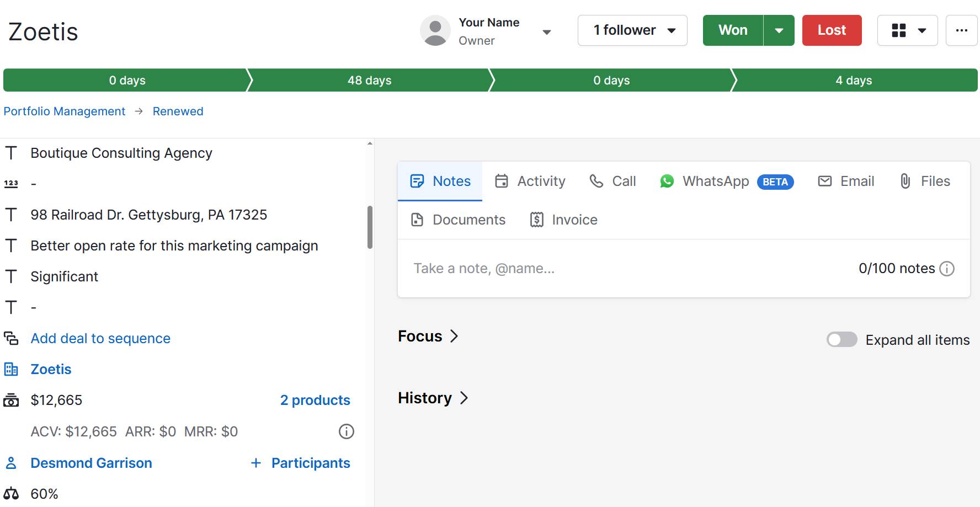Open the Zoetis organization link
This screenshot has width=980, height=507.
click(51, 369)
